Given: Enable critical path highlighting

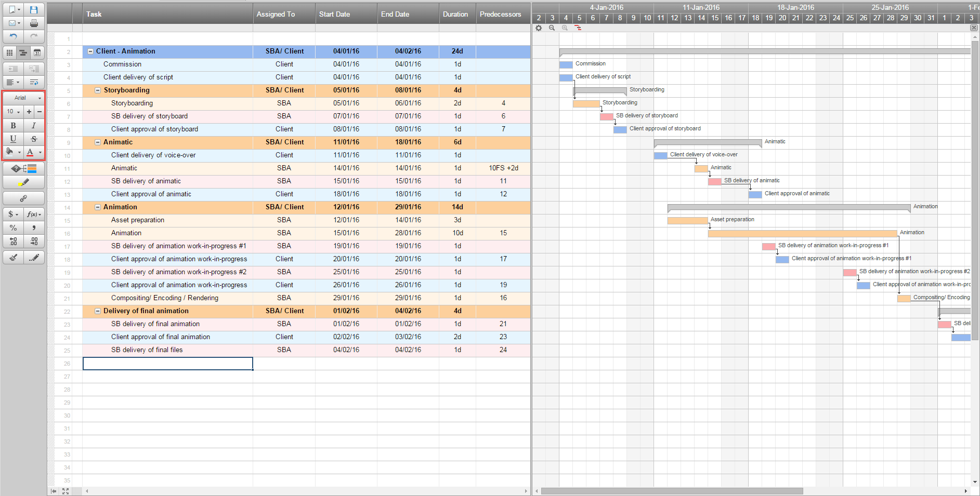Looking at the screenshot, I should click(x=578, y=28).
